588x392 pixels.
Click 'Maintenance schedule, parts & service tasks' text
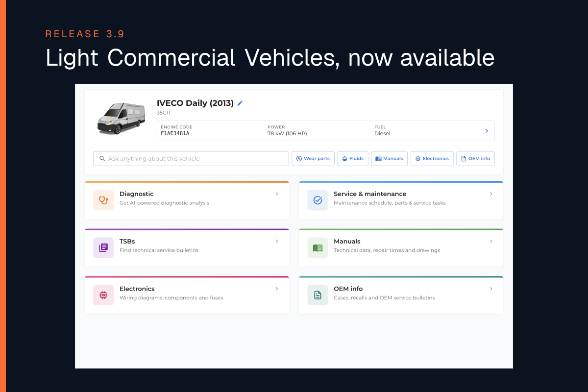[390, 203]
